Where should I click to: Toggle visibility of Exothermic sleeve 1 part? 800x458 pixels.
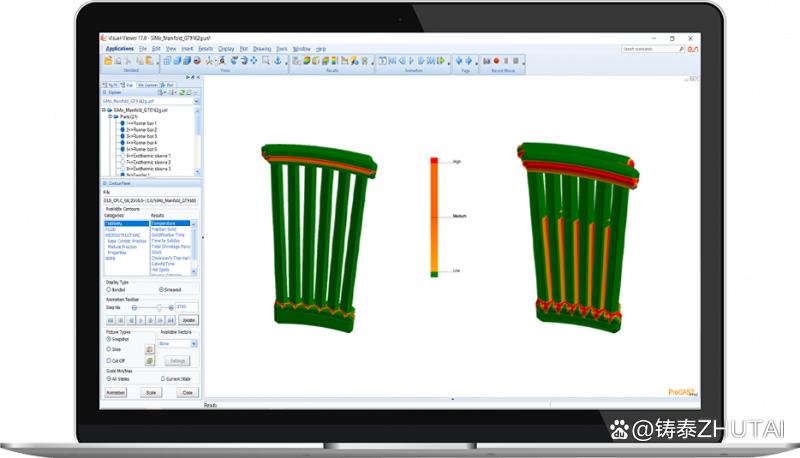[x=122, y=156]
